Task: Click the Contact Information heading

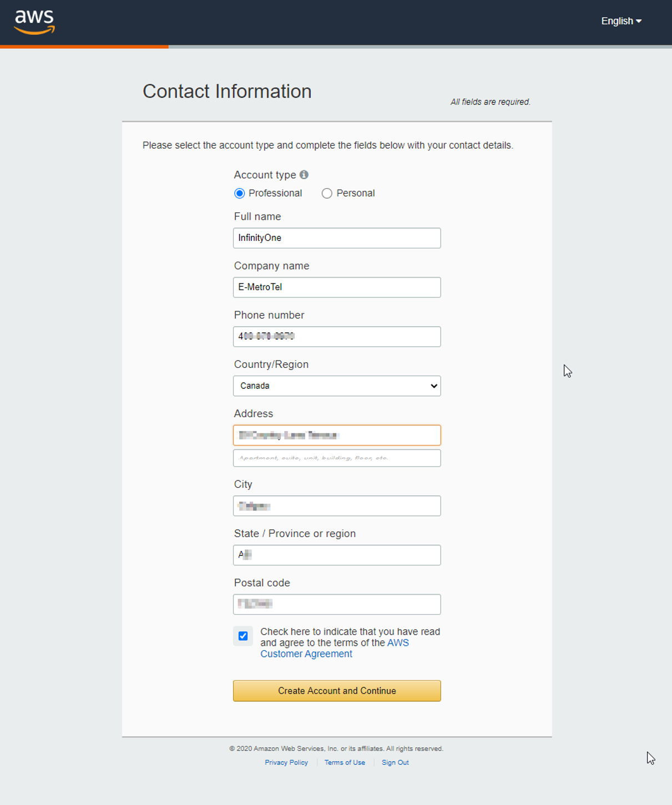Action: click(227, 92)
